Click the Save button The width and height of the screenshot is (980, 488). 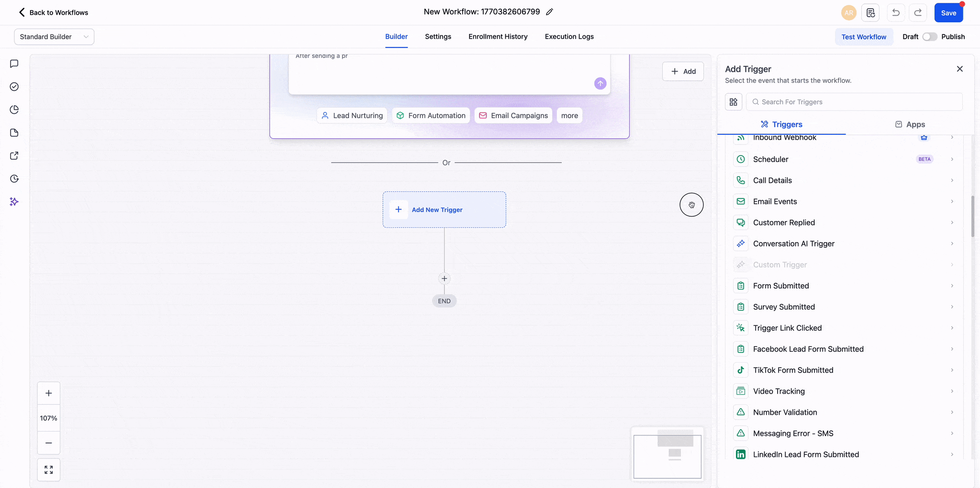pyautogui.click(x=948, y=13)
